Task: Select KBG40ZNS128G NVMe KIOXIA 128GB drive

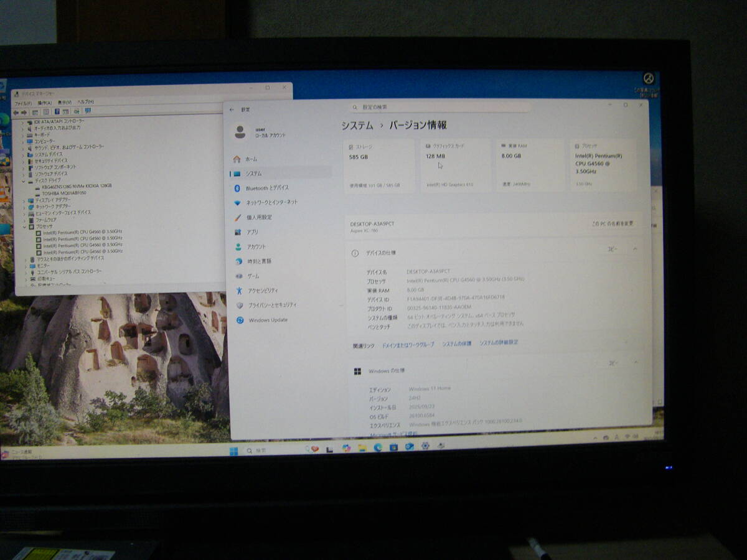Action: [x=73, y=187]
